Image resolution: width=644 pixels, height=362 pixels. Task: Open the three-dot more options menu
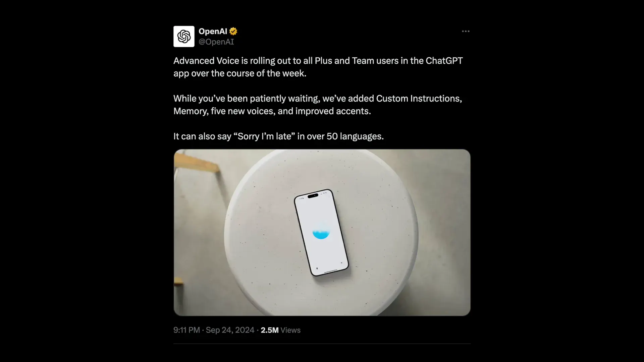pyautogui.click(x=465, y=31)
